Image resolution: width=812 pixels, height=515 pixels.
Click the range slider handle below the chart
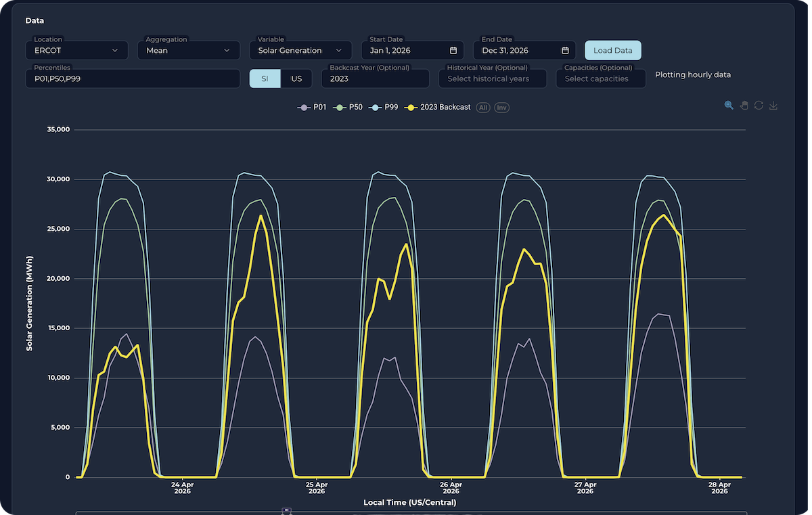pos(287,511)
